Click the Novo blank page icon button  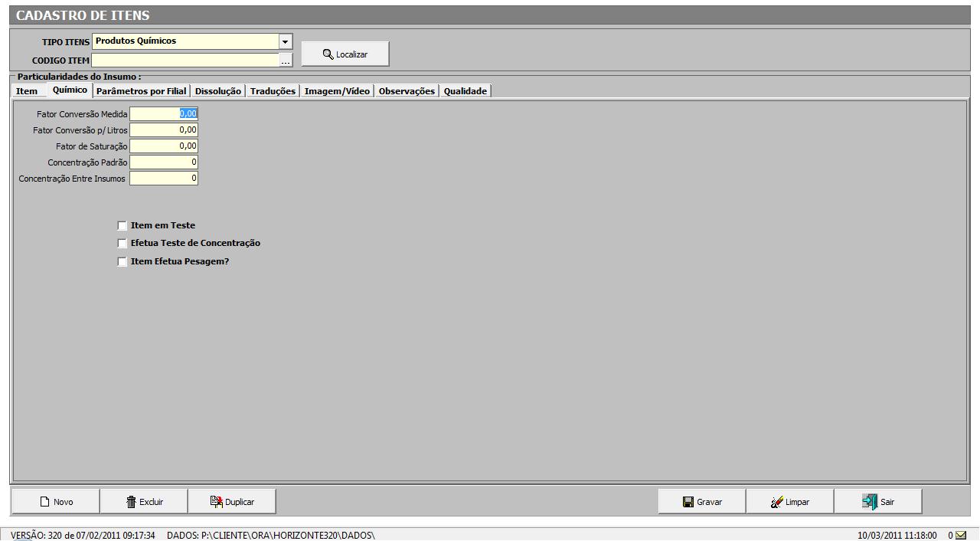pyautogui.click(x=56, y=502)
